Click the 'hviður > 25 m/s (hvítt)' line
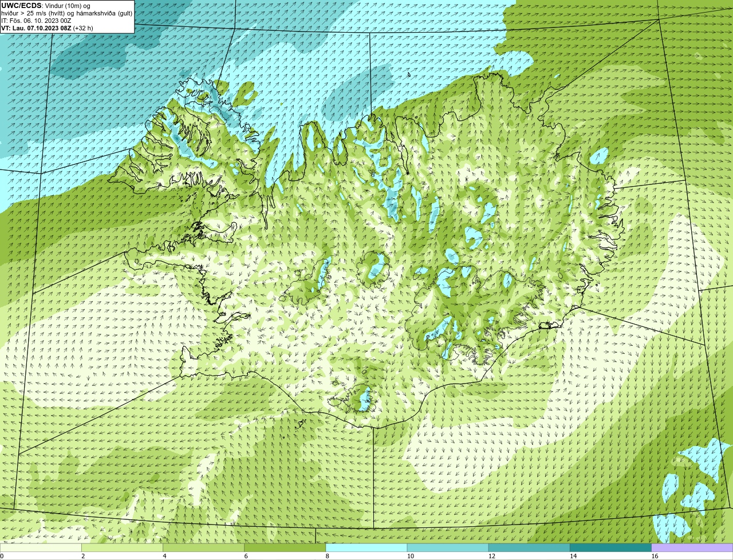This screenshot has height=560, width=733. 66,13
